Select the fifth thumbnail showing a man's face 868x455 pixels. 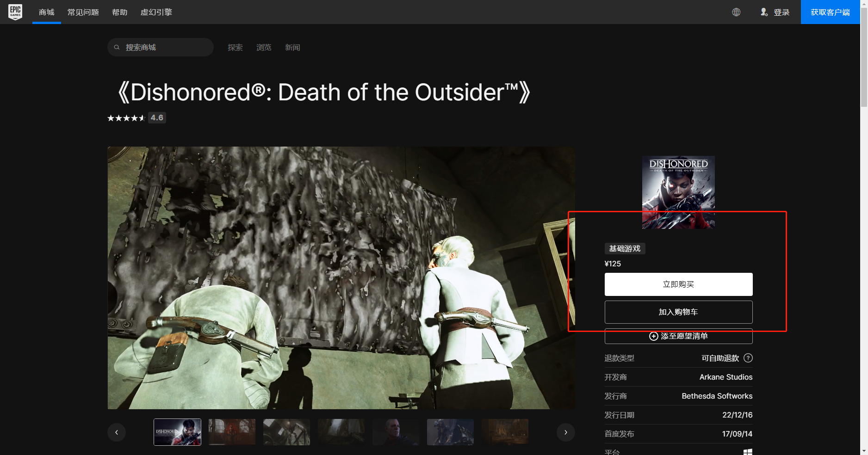pos(396,432)
